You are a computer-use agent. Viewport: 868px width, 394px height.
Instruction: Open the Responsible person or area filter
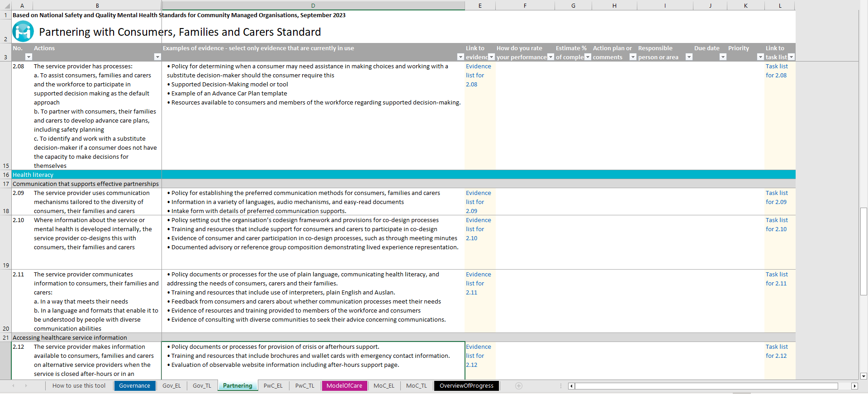click(x=689, y=57)
